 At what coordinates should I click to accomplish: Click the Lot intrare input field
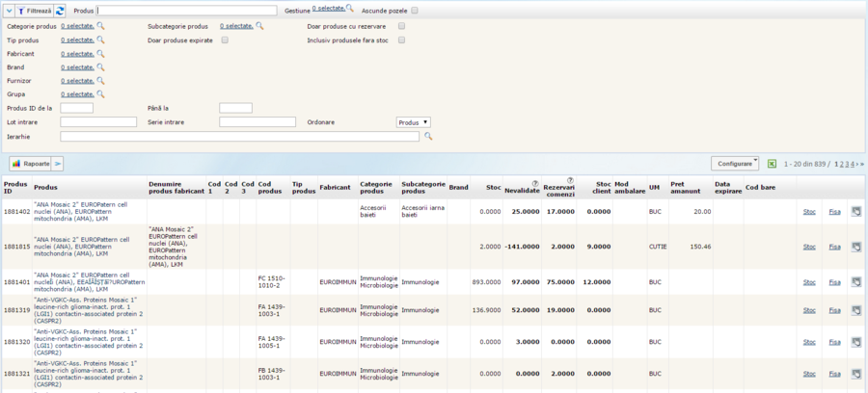coord(98,122)
